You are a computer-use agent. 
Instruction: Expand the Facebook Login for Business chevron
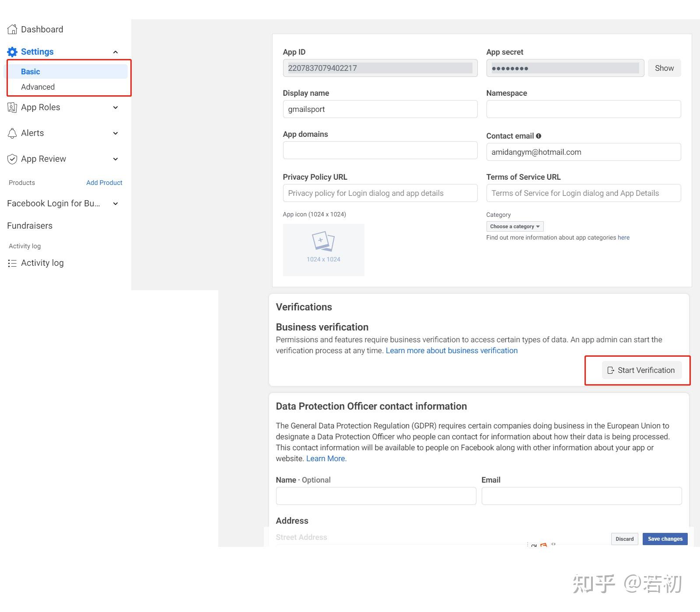pyautogui.click(x=115, y=204)
